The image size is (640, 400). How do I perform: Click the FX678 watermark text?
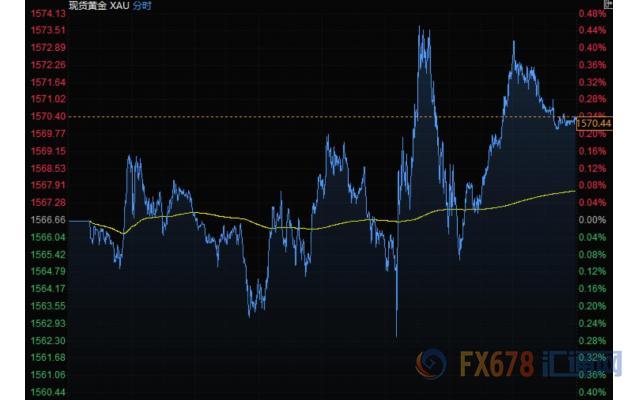coord(496,365)
